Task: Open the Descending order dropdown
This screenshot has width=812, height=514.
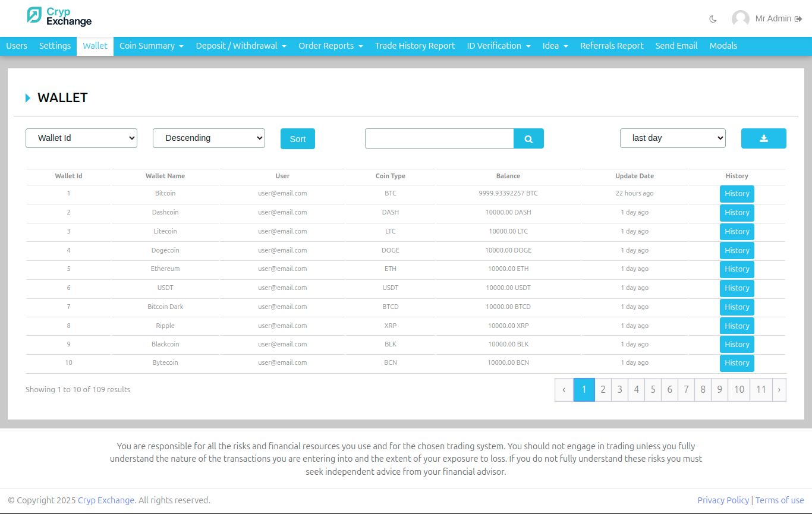Action: (209, 138)
